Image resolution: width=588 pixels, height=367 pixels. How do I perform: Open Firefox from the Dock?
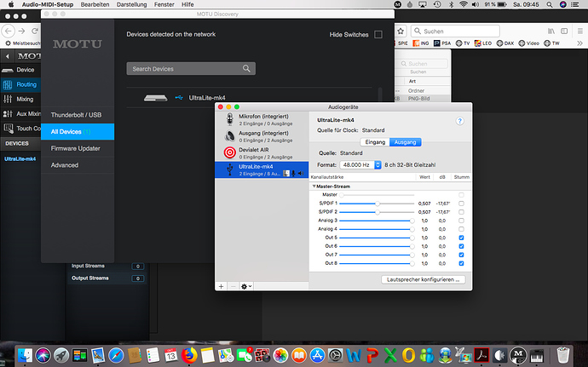pos(189,355)
